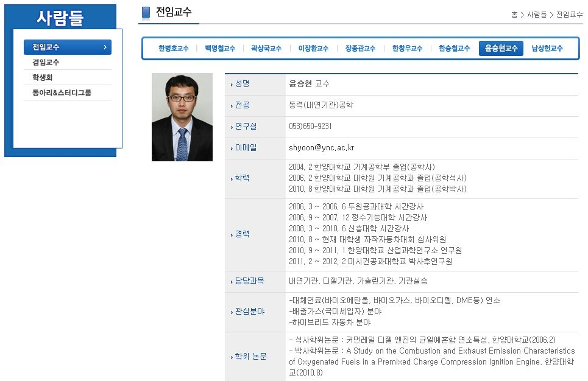Click the 2004. 2 한양대학교 기계공학부 졸업 line
The width and height of the screenshot is (588, 381).
(x=362, y=167)
